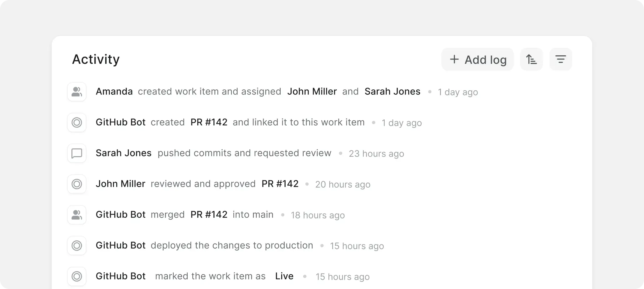The width and height of the screenshot is (644, 289).
Task: Click the review icon on John Miller's entry
Action: pyautogui.click(x=76, y=184)
